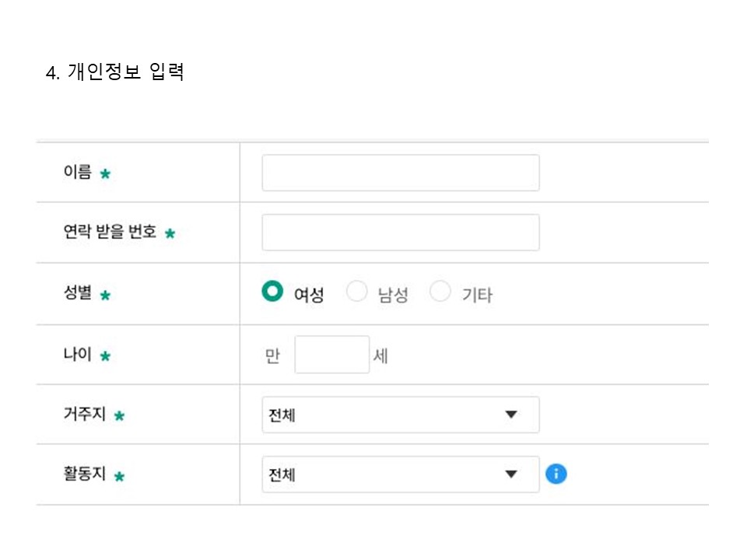Screen dimensions: 747x560
Task: Click the required star beside 활동지 label
Action: point(119,476)
